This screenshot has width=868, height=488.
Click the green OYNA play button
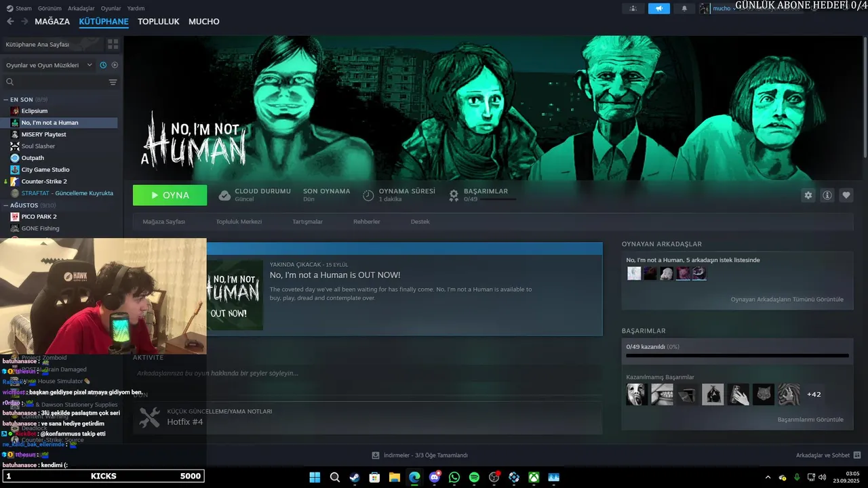click(170, 195)
